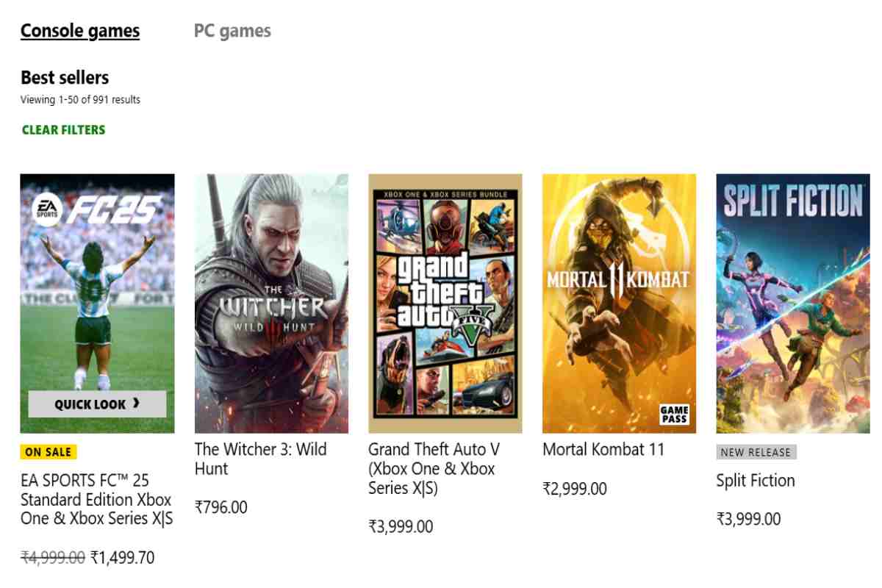
Task: Click the EA SPORTS FC 25 cover art
Action: (x=97, y=279)
